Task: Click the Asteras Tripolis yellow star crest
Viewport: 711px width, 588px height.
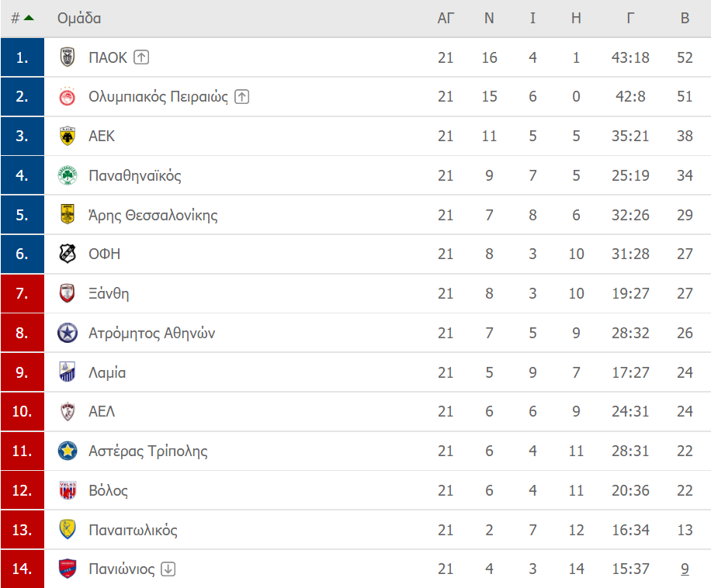Action: [x=68, y=451]
